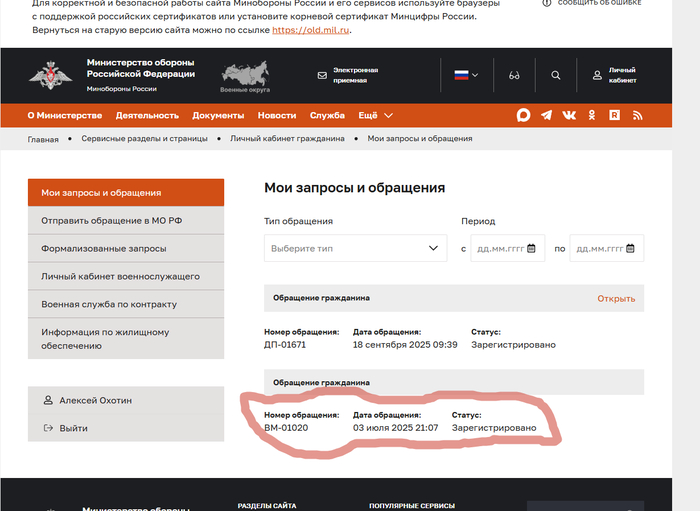Open the Odnoklassniki social icon
Screen dimensions: 700x511
592,115
